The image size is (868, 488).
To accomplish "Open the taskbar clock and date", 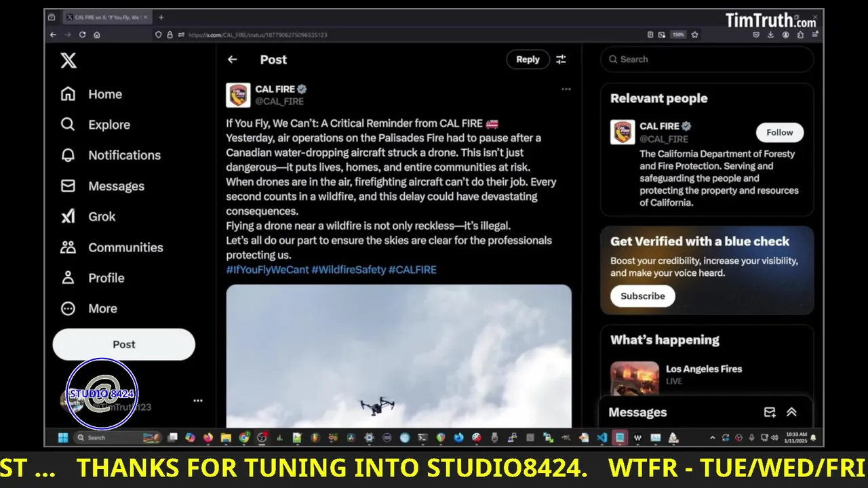I will (x=797, y=438).
